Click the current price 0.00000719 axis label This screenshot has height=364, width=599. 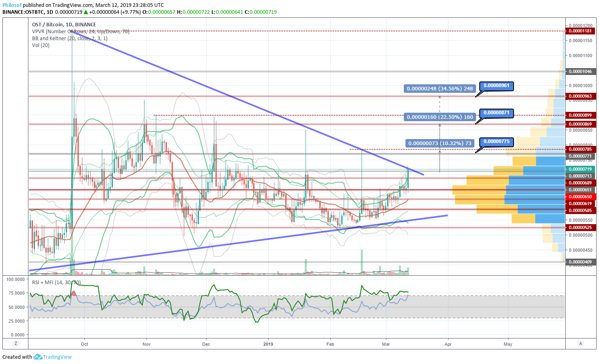pos(580,169)
